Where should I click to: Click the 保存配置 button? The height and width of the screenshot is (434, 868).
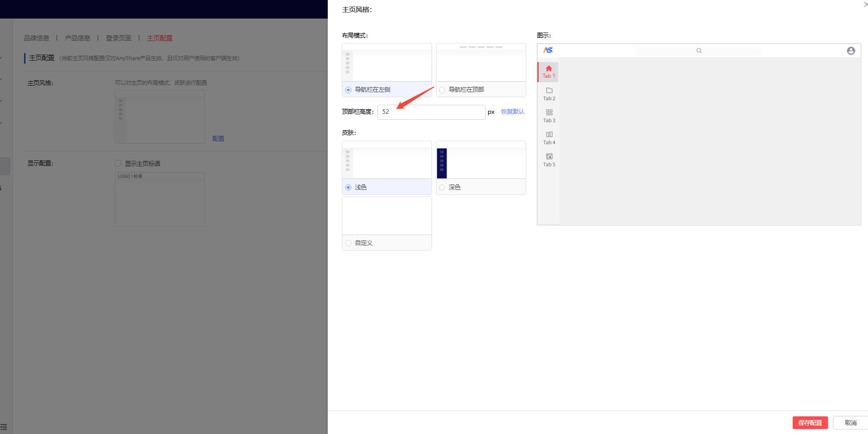[x=810, y=422]
